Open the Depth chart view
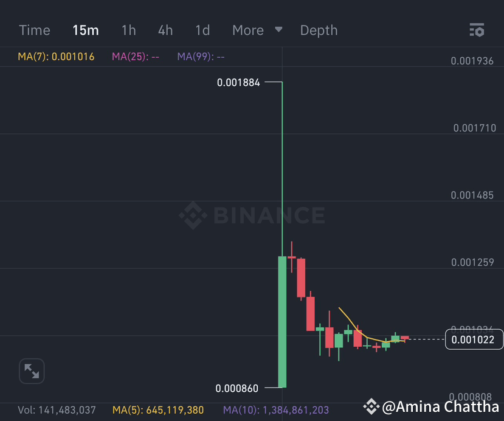 coord(319,29)
